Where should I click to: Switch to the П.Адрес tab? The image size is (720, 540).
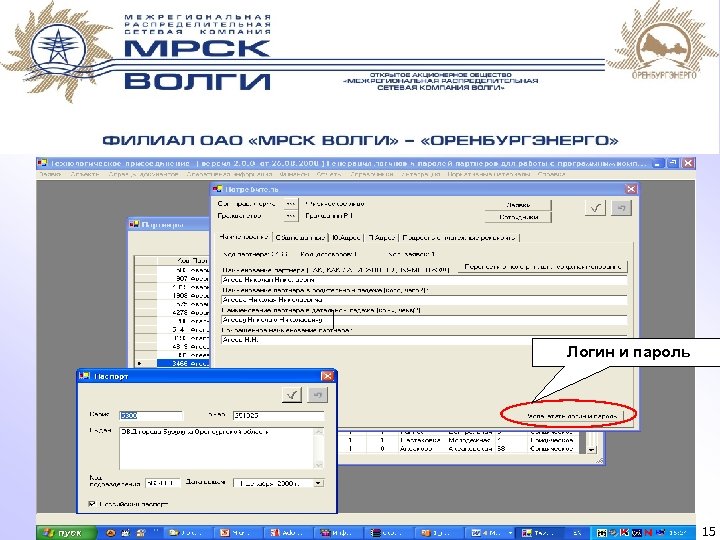click(382, 237)
